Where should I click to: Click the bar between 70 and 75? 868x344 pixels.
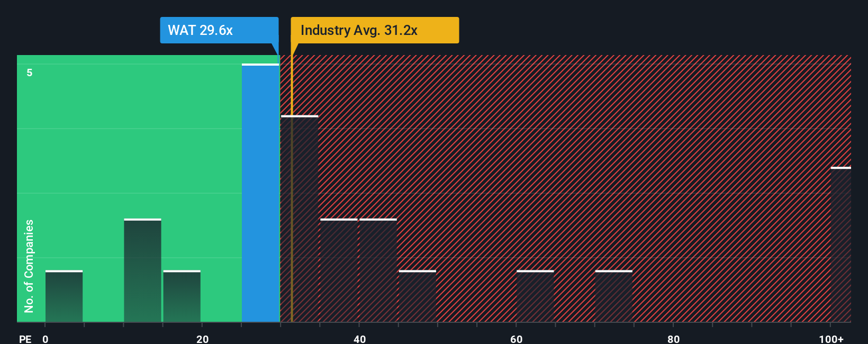(x=613, y=296)
